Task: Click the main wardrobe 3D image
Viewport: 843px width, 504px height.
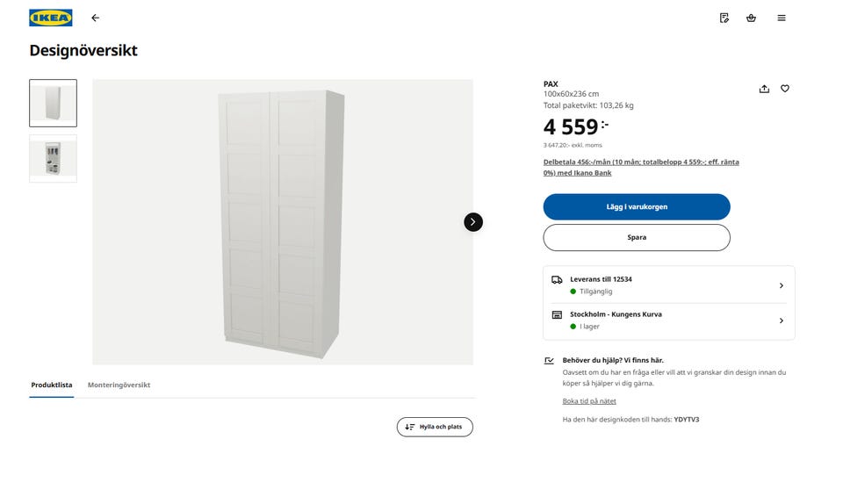Action: point(281,222)
